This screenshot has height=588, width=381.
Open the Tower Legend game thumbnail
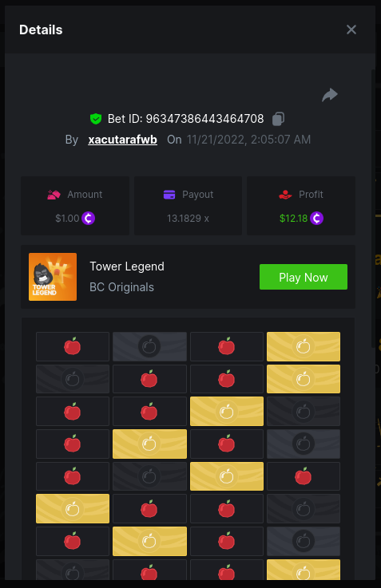tap(53, 277)
